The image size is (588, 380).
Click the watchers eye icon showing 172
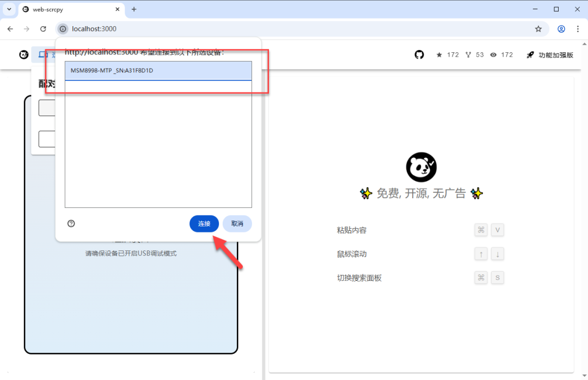pos(493,54)
